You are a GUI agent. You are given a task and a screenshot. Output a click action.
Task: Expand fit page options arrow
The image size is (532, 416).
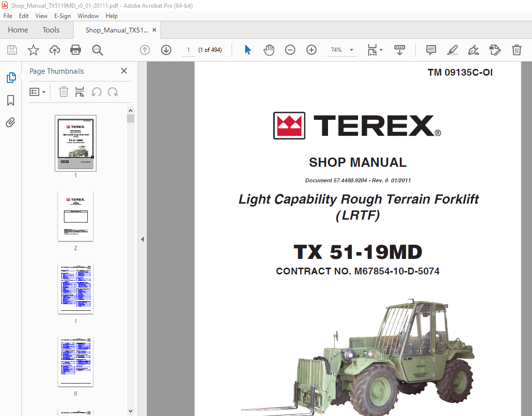[x=381, y=50]
